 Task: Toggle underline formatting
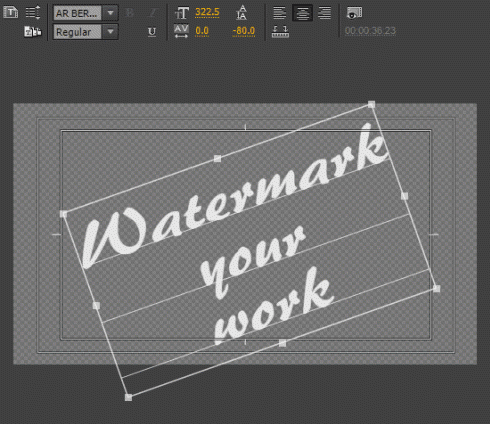pyautogui.click(x=152, y=32)
